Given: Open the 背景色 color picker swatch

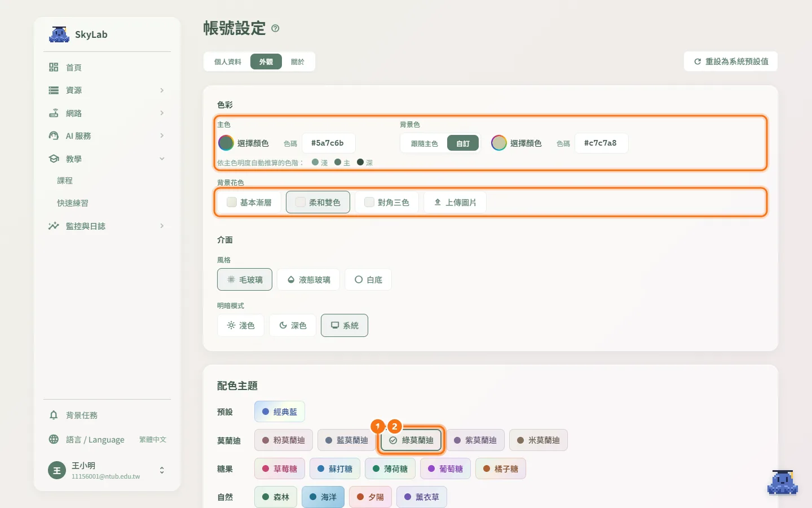Looking at the screenshot, I should 499,143.
